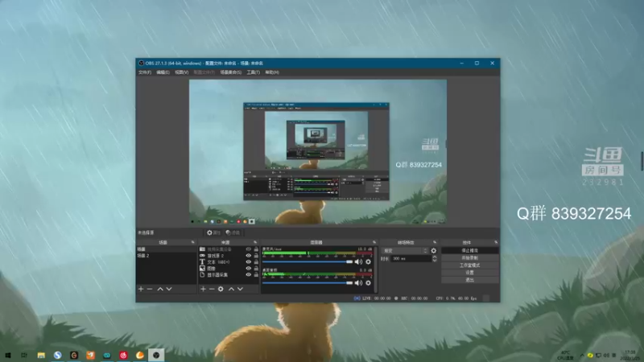Open Tools (T) menu
Viewport: 644px width, 362px height.
pos(254,72)
